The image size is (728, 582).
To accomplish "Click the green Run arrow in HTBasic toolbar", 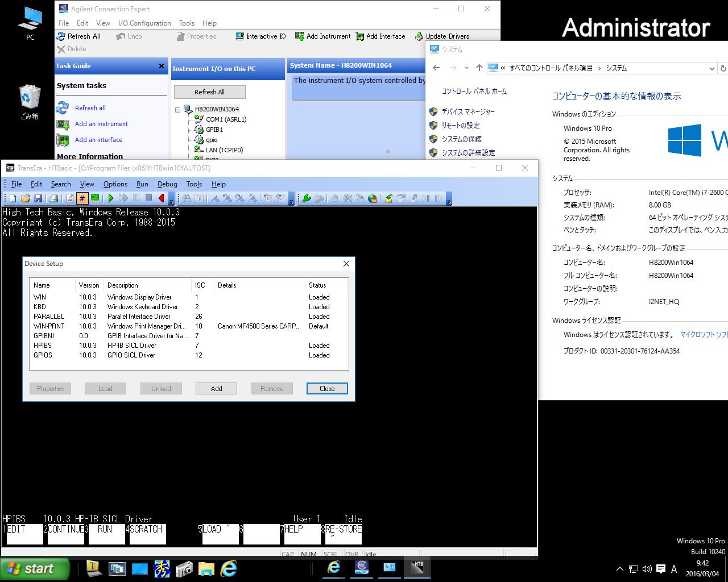I will coord(111,198).
